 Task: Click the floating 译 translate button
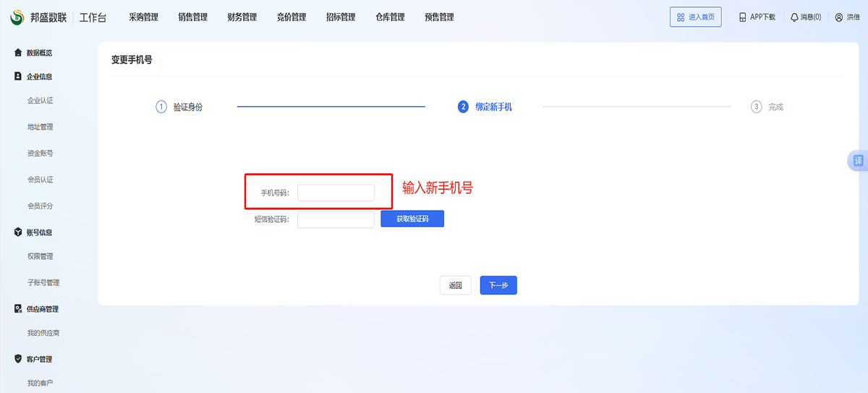pyautogui.click(x=858, y=161)
